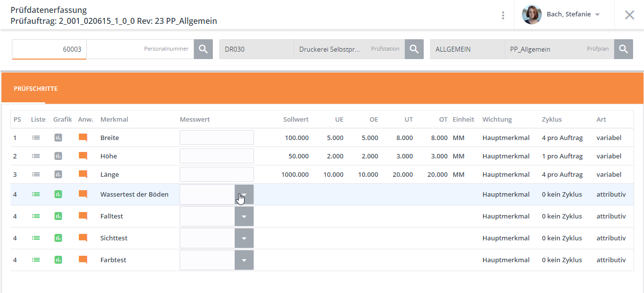The height and width of the screenshot is (293, 644).
Task: Expand the Wassertest der Böden Messwert dropdown
Action: pos(244,195)
